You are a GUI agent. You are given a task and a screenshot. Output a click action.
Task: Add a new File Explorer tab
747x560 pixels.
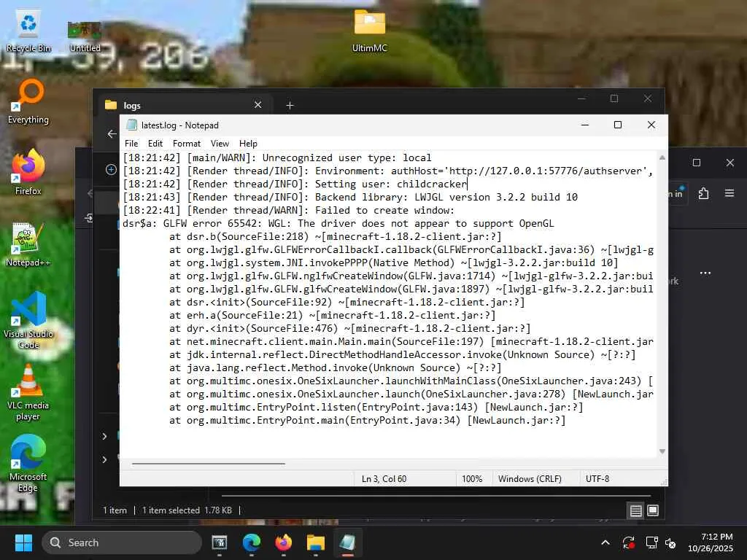click(x=290, y=105)
